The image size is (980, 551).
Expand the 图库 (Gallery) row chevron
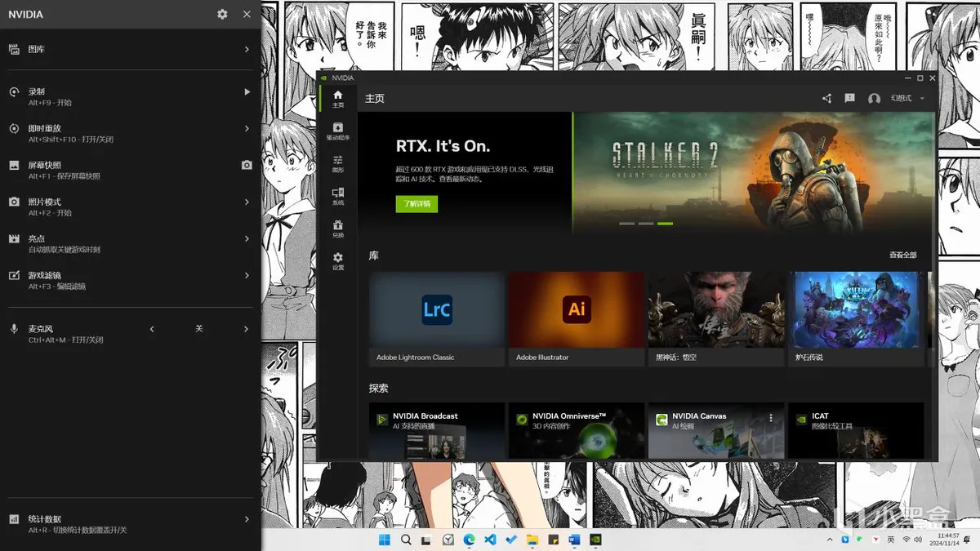(247, 50)
